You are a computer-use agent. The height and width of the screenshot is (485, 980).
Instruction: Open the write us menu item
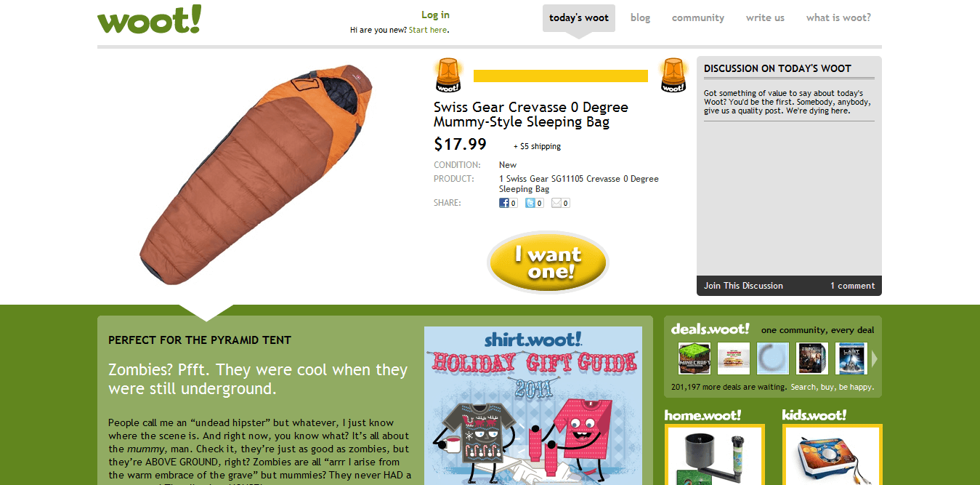click(765, 17)
